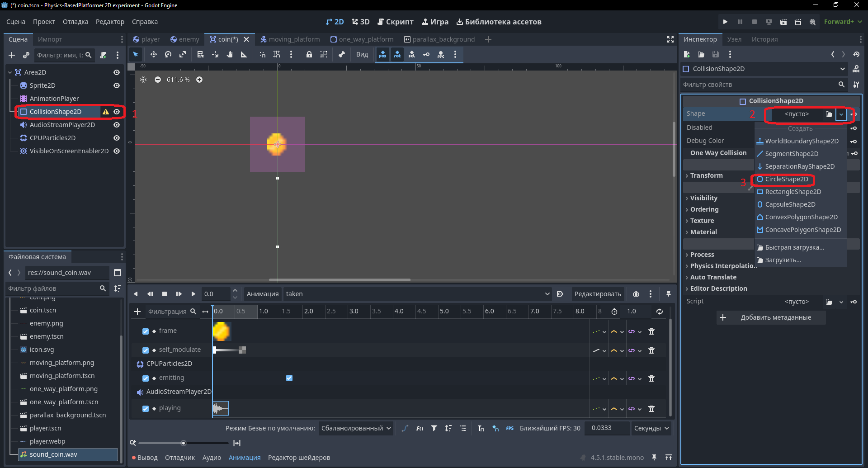
Task: Click the pan mode hand tool
Action: [230, 54]
